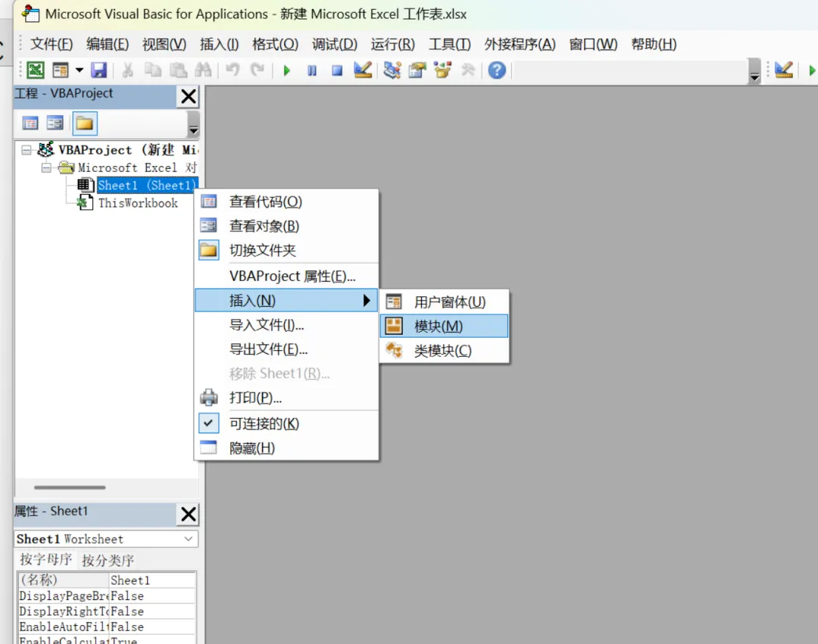The image size is (818, 644).
Task: Open the 视图(V) menu
Action: click(164, 45)
